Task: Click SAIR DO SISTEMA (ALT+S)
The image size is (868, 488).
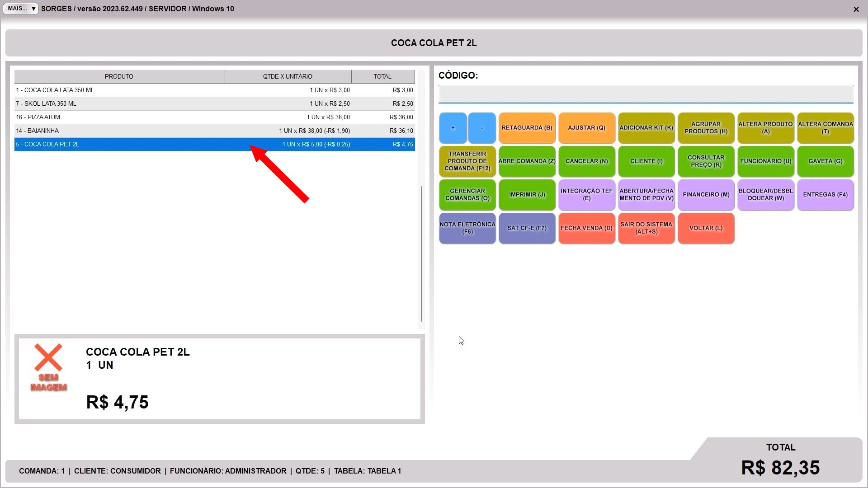Action: pos(646,228)
